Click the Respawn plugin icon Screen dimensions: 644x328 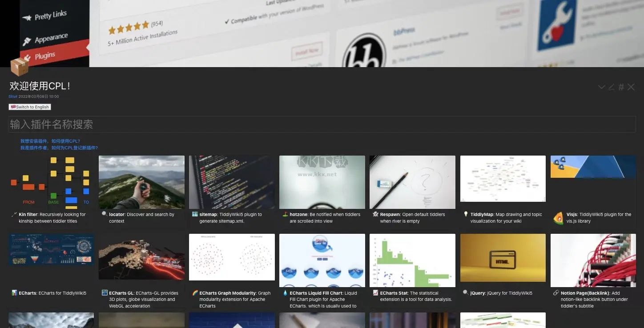(375, 214)
